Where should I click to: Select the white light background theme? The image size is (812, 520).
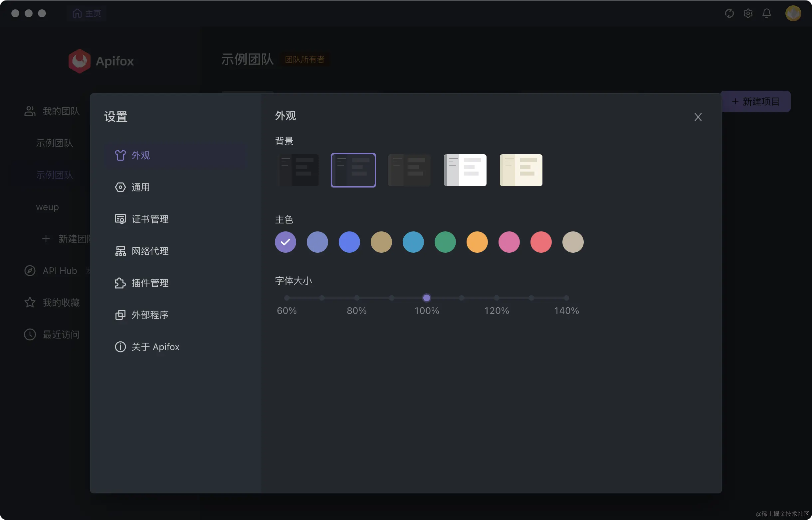465,170
